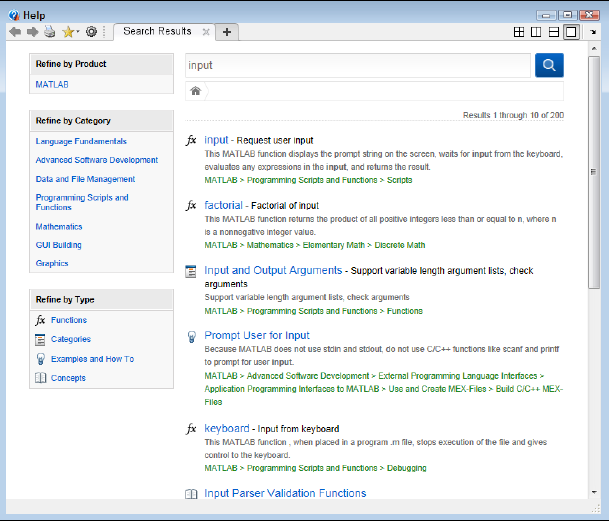Open Discrete Math breadcrumb link
Screen dimensions: 609x521
click(x=400, y=245)
